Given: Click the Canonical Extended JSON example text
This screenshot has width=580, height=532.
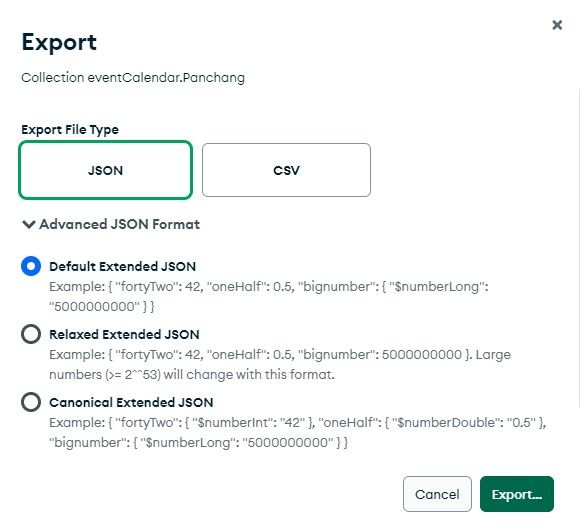Looking at the screenshot, I should coord(298,432).
